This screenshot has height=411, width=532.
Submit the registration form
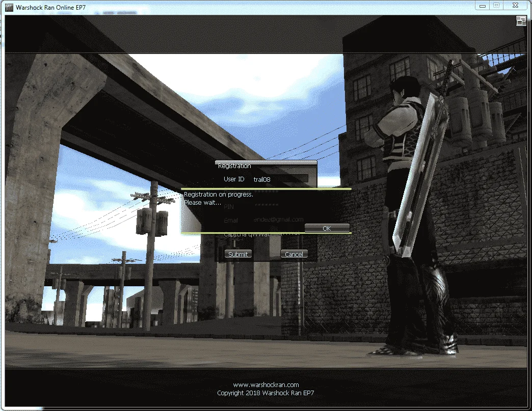[238, 254]
